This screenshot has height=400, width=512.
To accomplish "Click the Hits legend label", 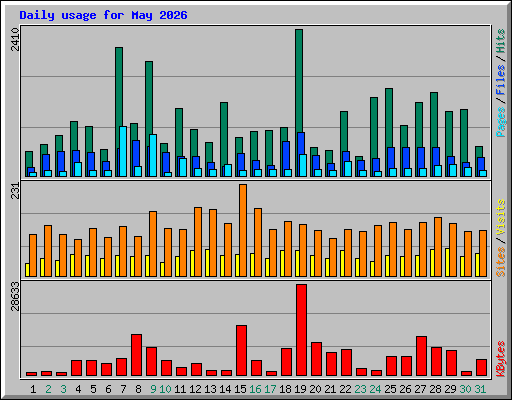I will coord(501,41).
